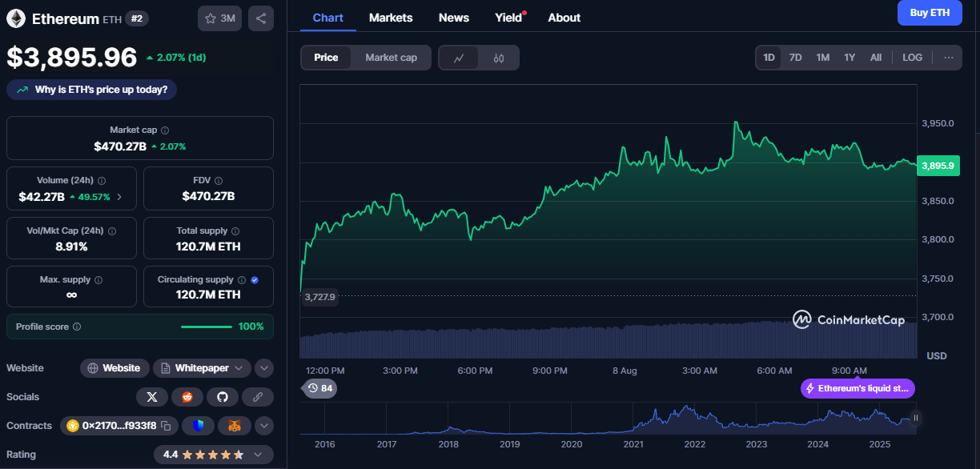980x469 pixels.
Task: Open the Yield tab
Action: click(509, 18)
